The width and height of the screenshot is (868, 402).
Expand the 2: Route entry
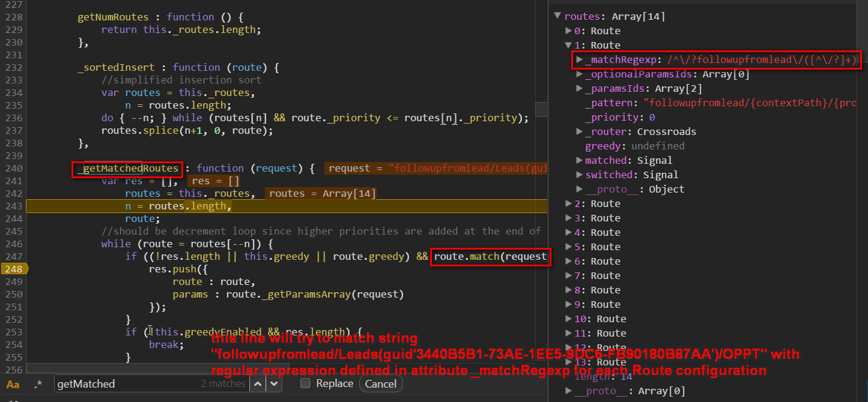(569, 204)
